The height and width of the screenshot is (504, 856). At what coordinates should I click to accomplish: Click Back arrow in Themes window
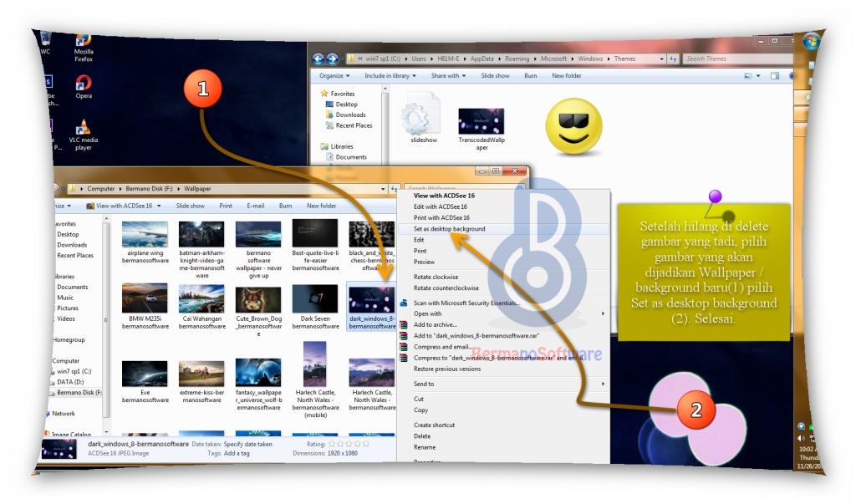[x=318, y=59]
